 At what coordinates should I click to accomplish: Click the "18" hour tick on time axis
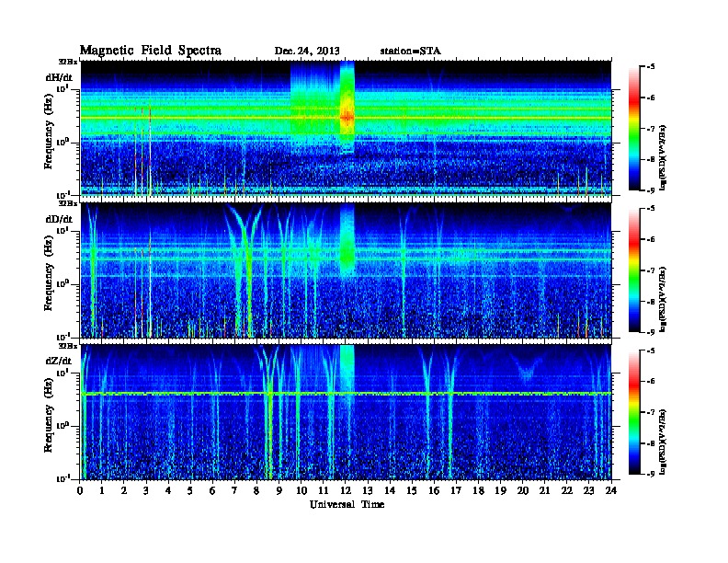coord(478,490)
